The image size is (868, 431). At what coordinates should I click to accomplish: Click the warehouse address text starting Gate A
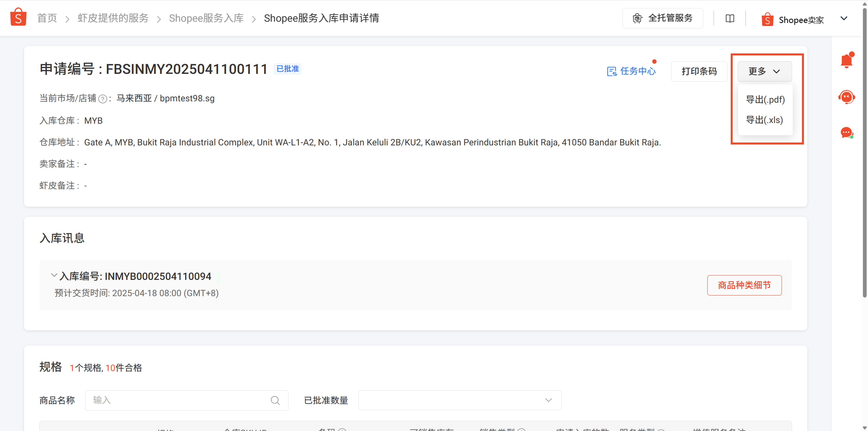(x=372, y=142)
